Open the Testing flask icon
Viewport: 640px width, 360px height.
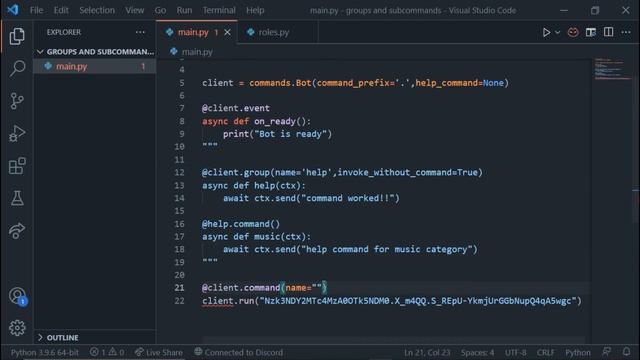(x=17, y=198)
